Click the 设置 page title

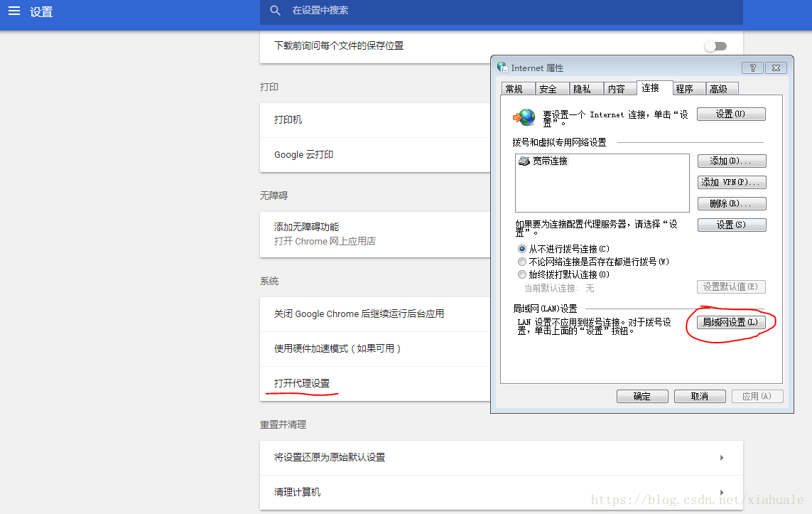click(41, 12)
